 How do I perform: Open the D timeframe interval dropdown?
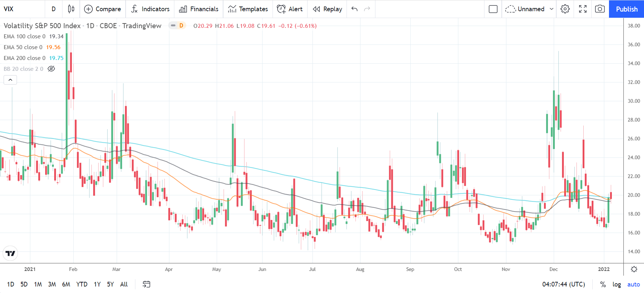click(53, 9)
